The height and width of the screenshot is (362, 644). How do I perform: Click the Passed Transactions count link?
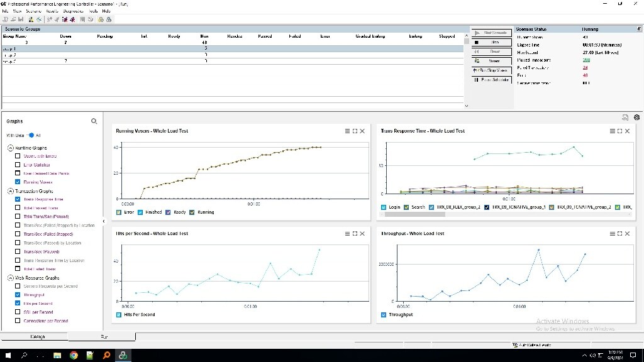coord(586,60)
